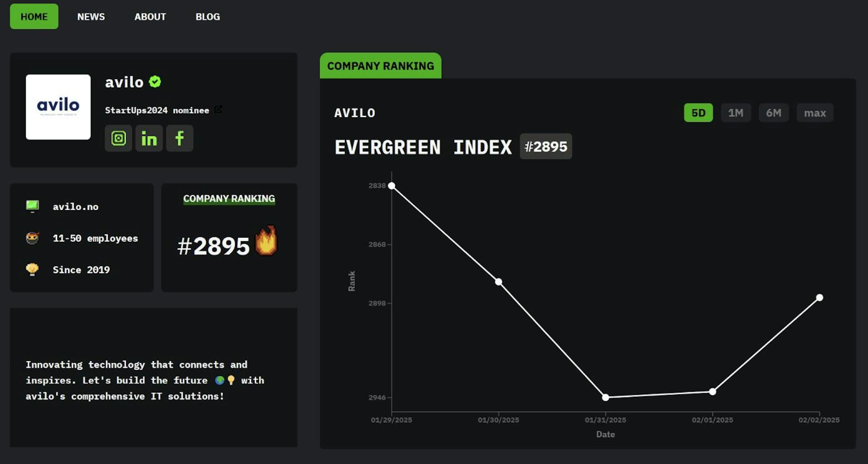868x464 pixels.
Task: Go to the Home page
Action: (34, 17)
